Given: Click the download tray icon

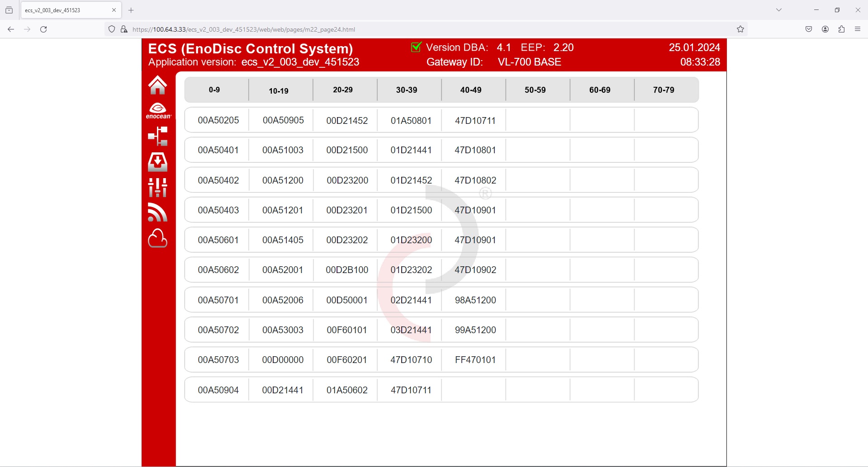Looking at the screenshot, I should 158,162.
